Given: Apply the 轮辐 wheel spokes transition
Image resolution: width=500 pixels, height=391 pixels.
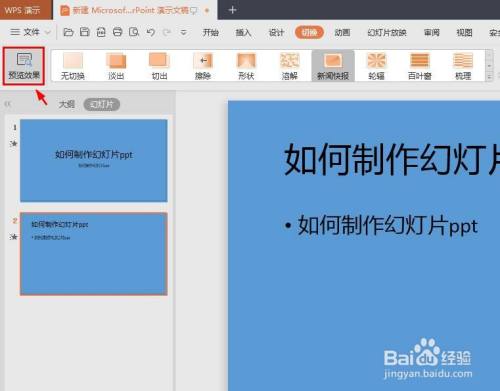Looking at the screenshot, I should click(376, 66).
